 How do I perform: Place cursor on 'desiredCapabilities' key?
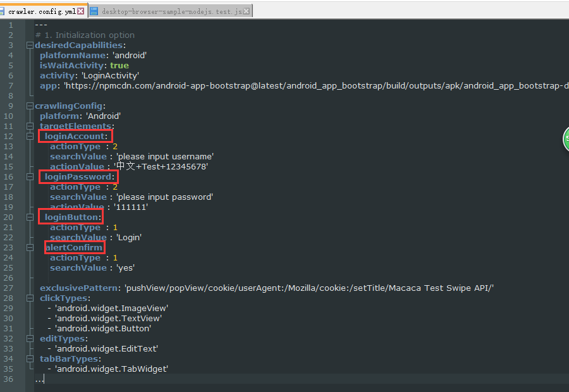(79, 46)
